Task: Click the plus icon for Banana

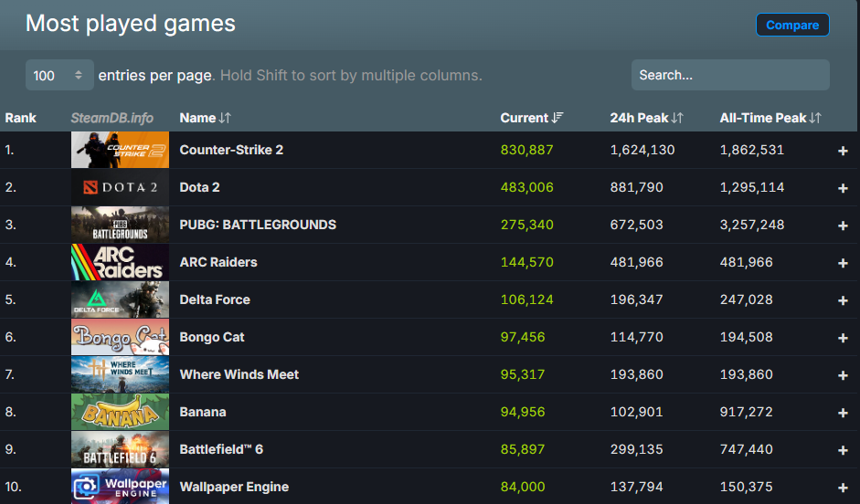Action: point(843,413)
